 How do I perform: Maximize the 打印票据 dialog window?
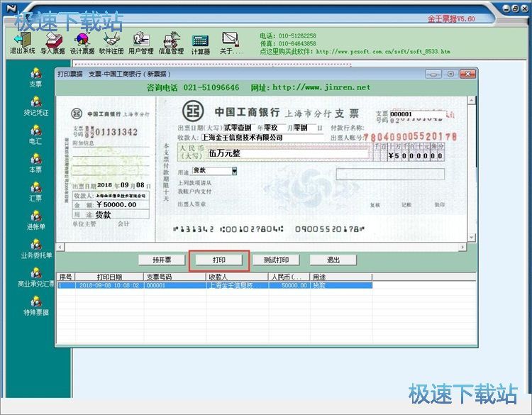pos(450,74)
